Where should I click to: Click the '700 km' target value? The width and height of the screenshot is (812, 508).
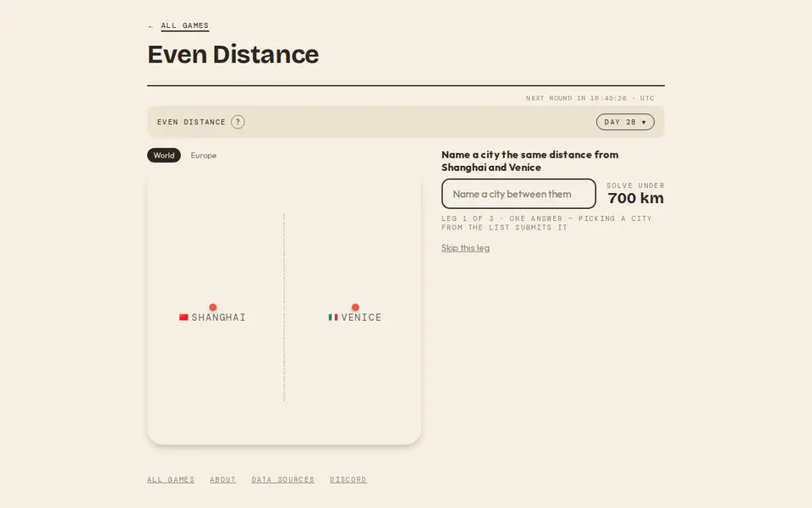coord(635,198)
